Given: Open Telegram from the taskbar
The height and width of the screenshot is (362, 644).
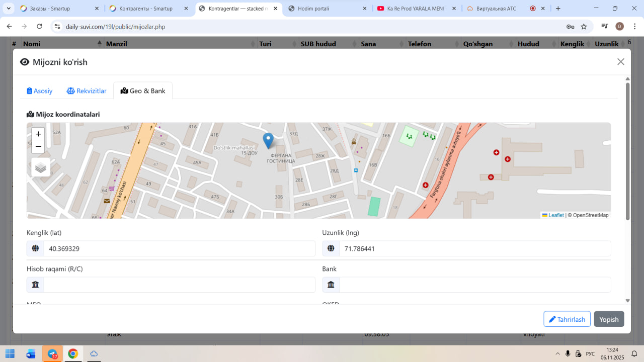Looking at the screenshot, I should coord(52,353).
